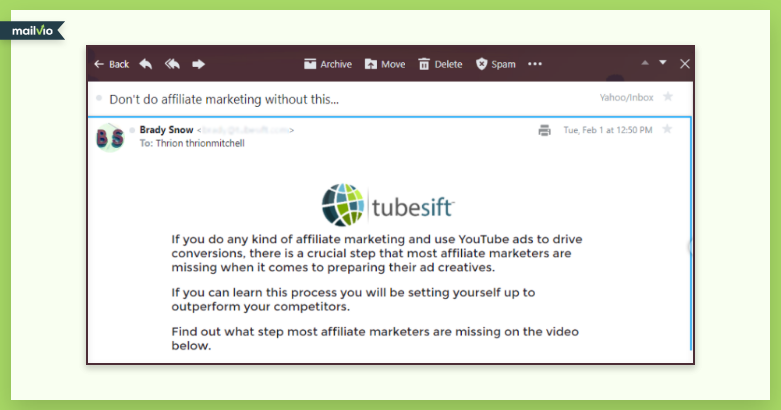The height and width of the screenshot is (410, 781).
Task: Go to next message with down triangle
Action: (663, 63)
